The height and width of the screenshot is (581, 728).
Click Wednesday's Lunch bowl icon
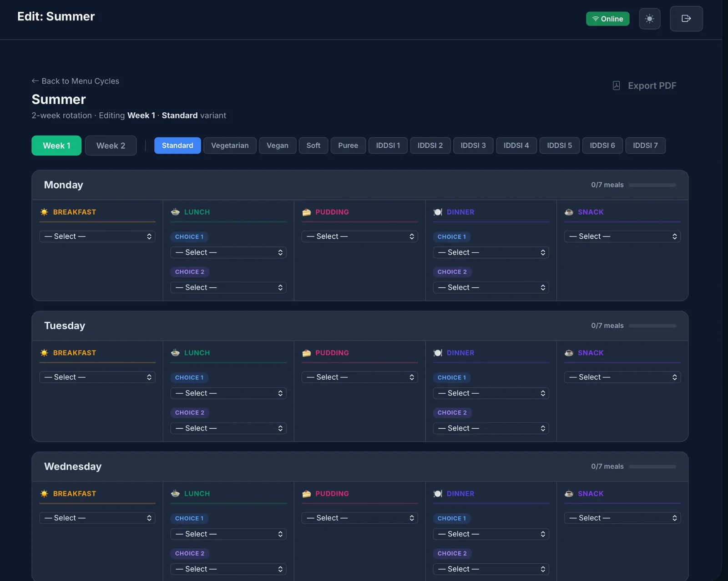coord(175,494)
